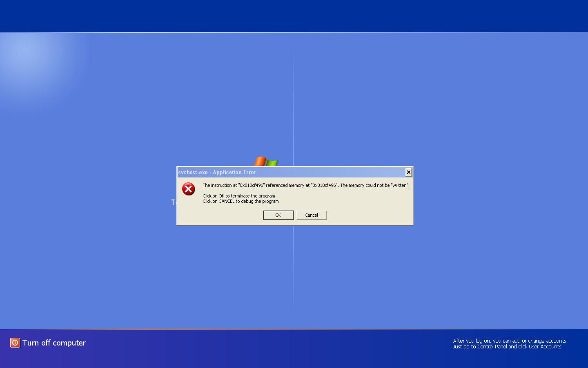Click the svchost.exe Application Error title bar
Image resolution: width=588 pixels, height=368 pixels.
pyautogui.click(x=217, y=172)
